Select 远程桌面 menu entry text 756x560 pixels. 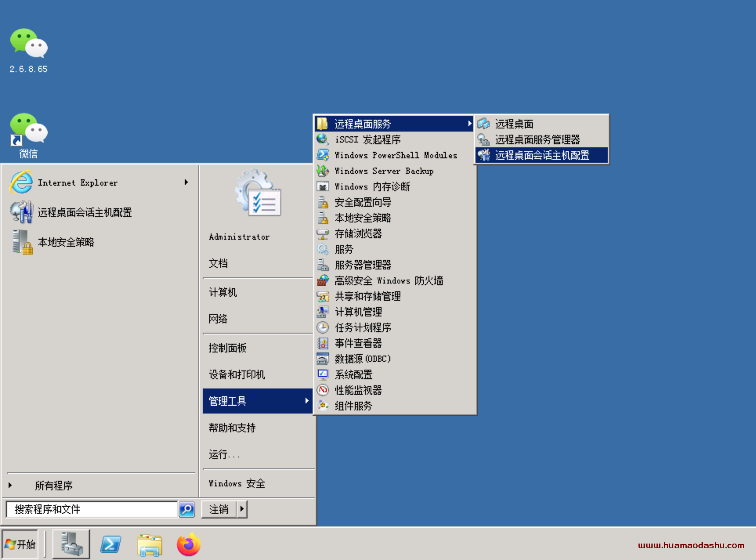point(514,124)
